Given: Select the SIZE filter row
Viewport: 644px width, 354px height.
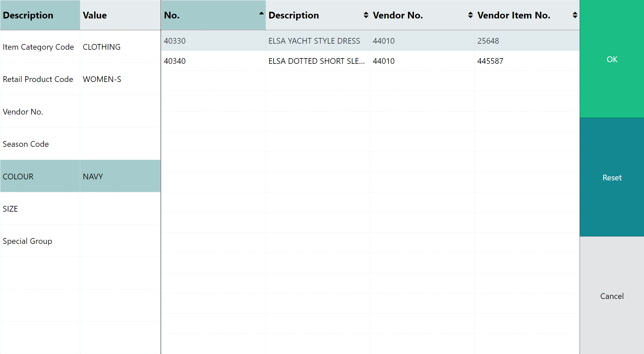Looking at the screenshot, I should tap(40, 209).
